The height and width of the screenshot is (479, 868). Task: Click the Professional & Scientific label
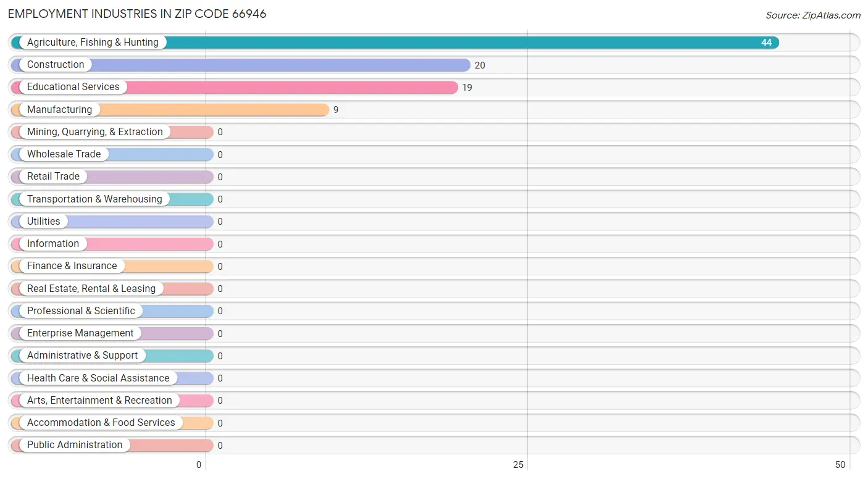point(81,310)
